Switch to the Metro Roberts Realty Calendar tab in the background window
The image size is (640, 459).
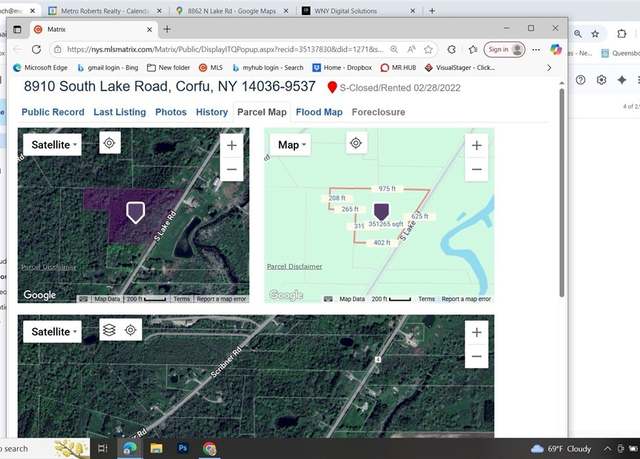point(104,11)
